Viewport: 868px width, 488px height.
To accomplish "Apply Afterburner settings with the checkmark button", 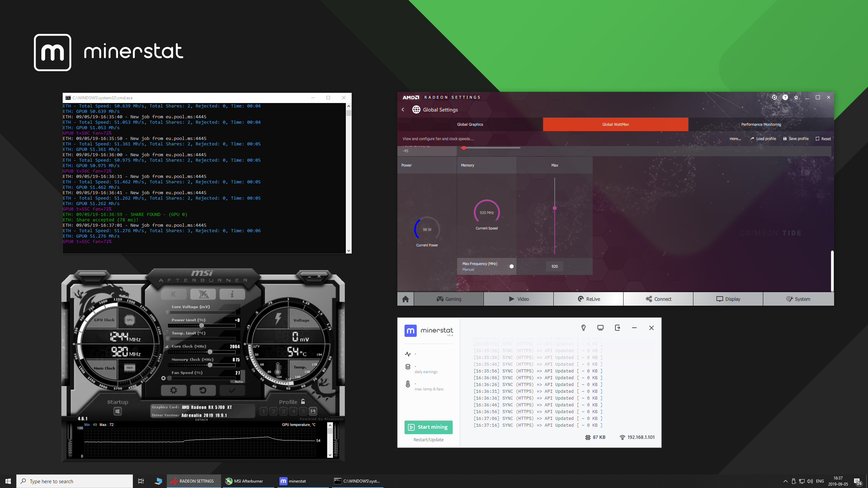I will click(232, 390).
